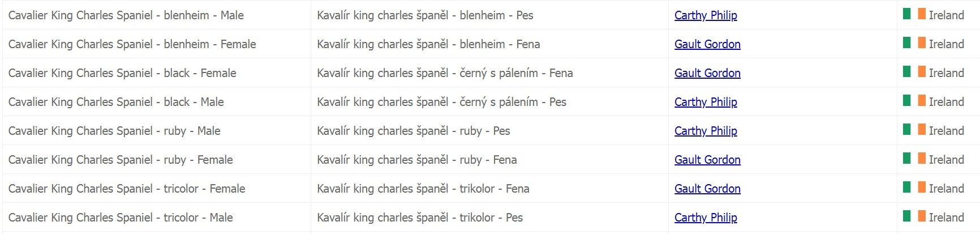Follow Gault Gordon link in tricolor Female row
Viewport: 980px width, 234px height.
[x=707, y=189]
